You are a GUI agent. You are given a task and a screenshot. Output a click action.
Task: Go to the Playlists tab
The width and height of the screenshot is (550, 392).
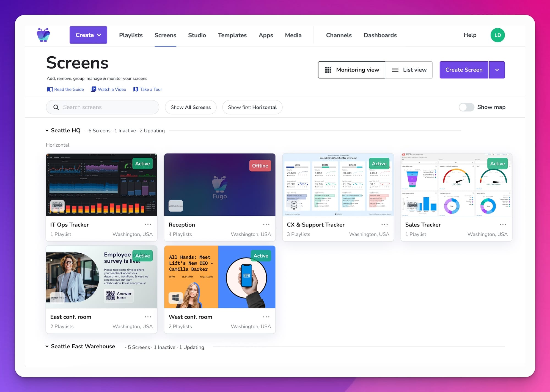pos(131,35)
